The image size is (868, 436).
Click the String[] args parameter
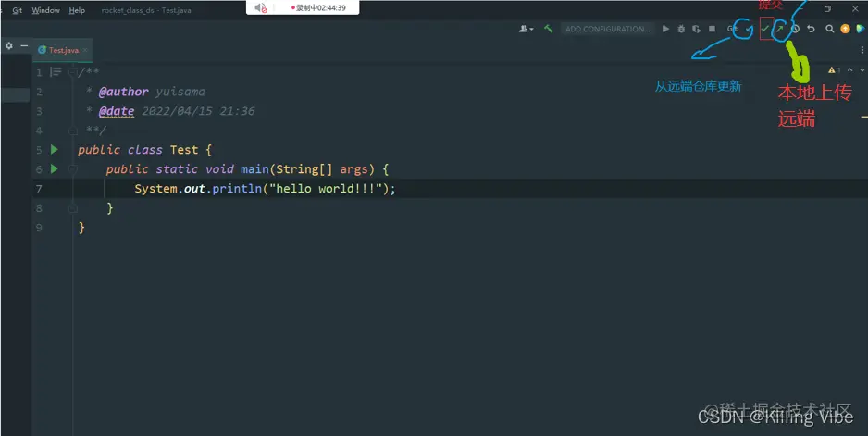point(325,169)
